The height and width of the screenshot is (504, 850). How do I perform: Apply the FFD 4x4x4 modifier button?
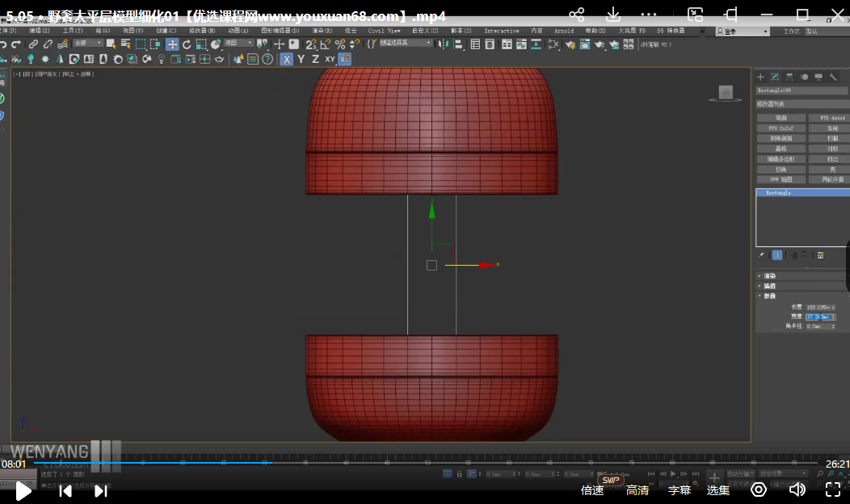pyautogui.click(x=832, y=118)
